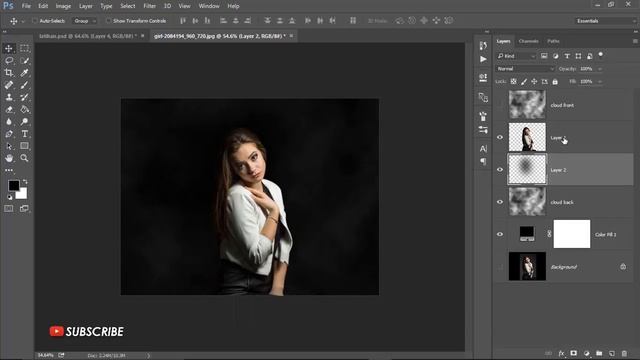Pick the Path Selection tool
640x360 pixels.
pos(9,146)
